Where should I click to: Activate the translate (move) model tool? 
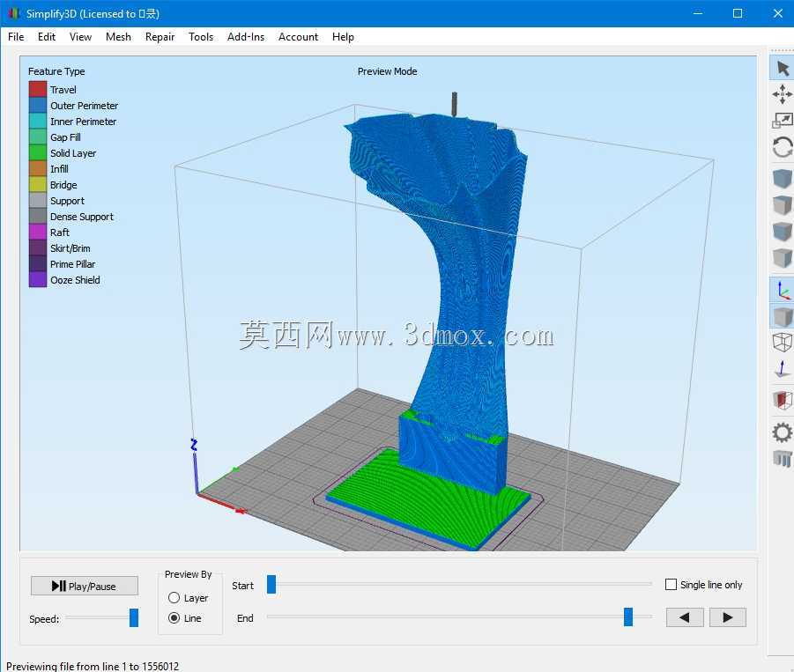[783, 94]
